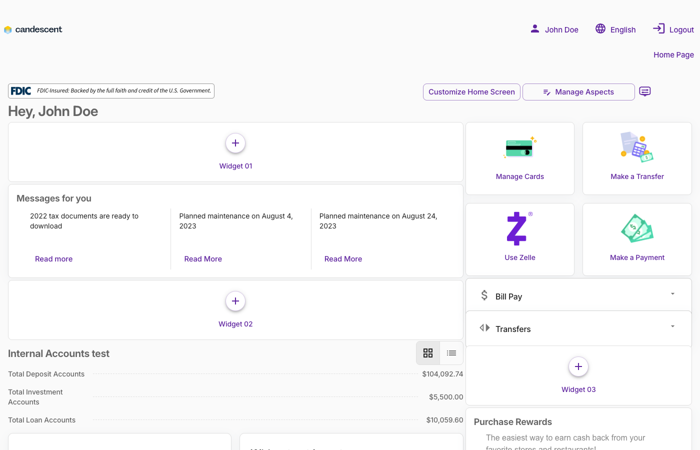The height and width of the screenshot is (450, 700).
Task: Click the $10,059.60 loan total
Action: click(444, 420)
